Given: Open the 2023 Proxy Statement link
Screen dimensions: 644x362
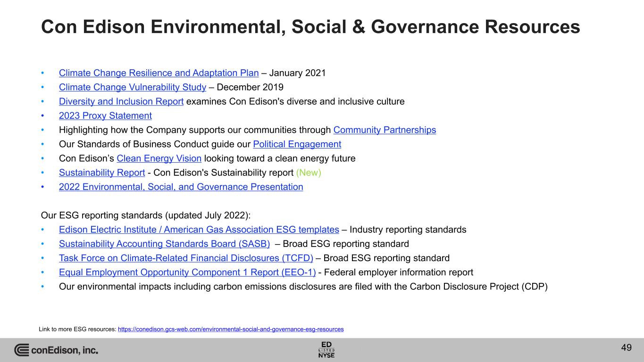Looking at the screenshot, I should (x=105, y=115).
